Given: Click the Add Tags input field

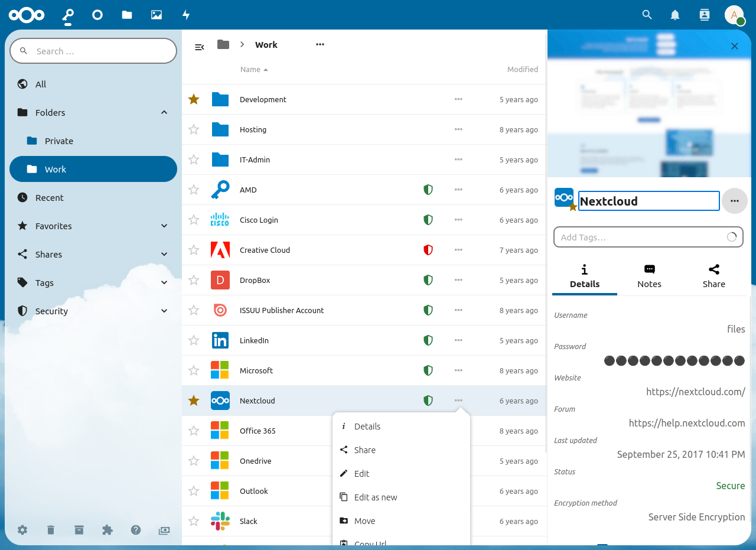Looking at the screenshot, I should click(x=649, y=237).
